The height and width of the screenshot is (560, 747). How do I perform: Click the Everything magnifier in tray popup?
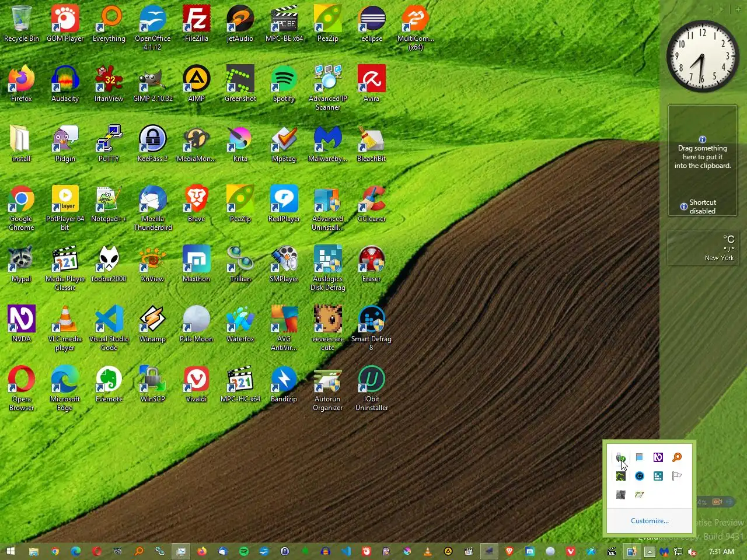point(677,457)
